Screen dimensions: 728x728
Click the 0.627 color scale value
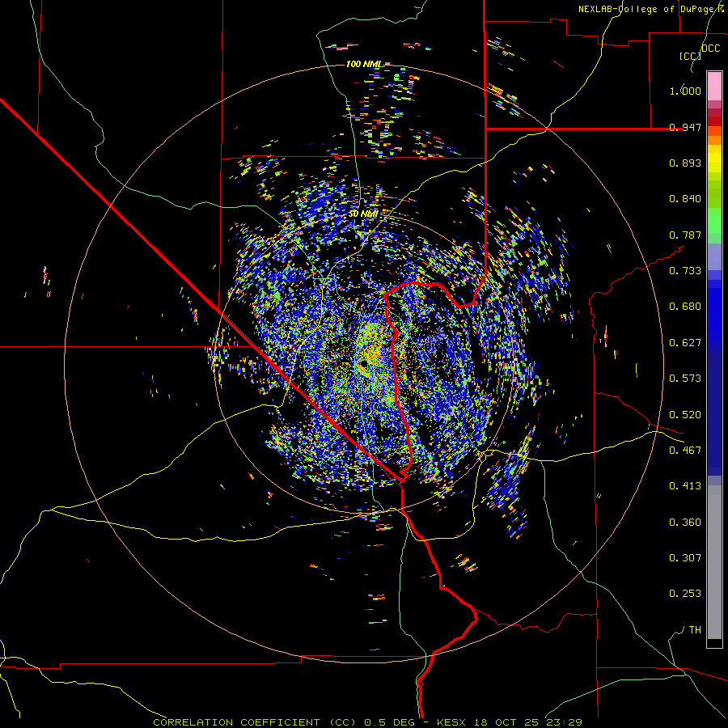click(685, 343)
